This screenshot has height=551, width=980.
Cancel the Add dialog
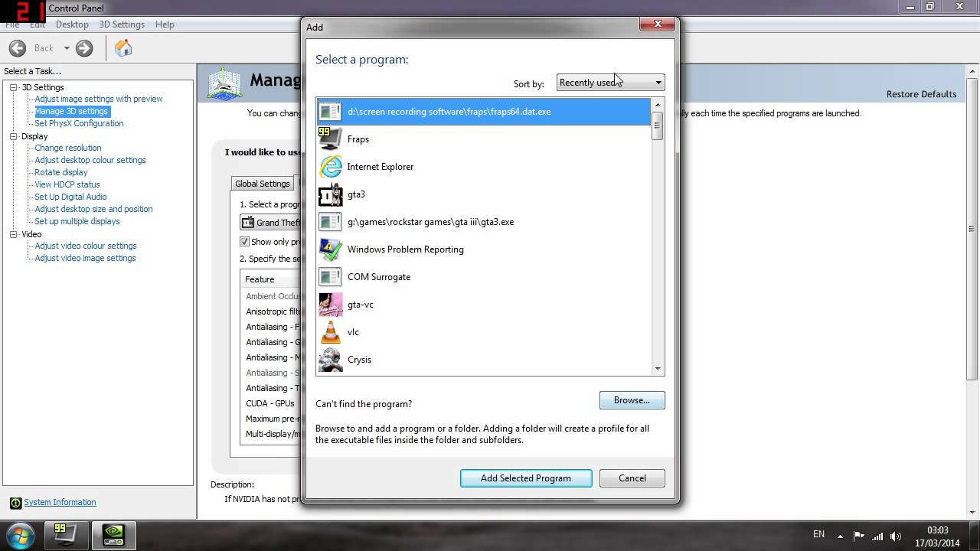pos(632,478)
